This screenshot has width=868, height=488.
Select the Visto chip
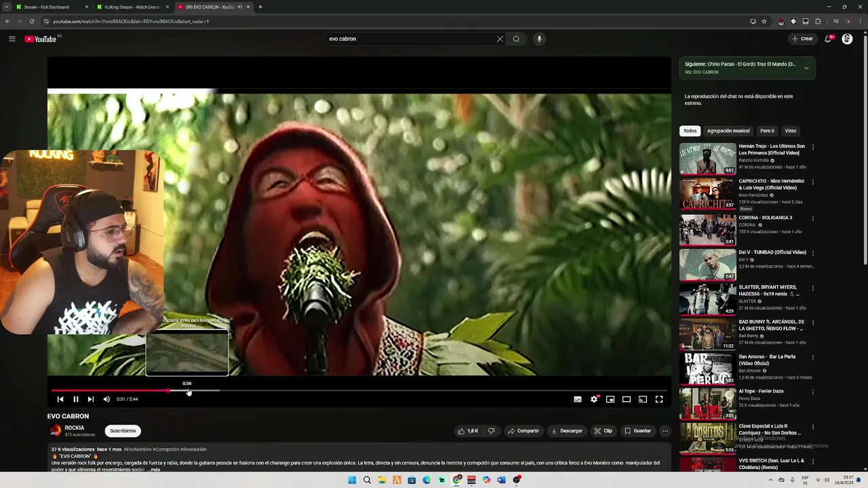point(791,131)
